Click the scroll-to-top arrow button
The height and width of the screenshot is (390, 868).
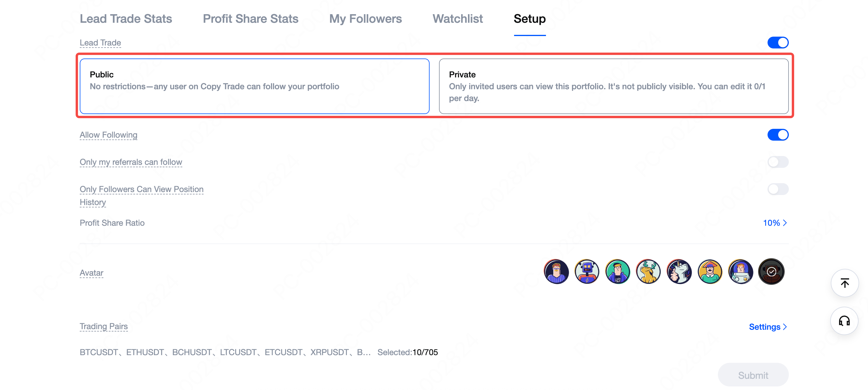click(x=844, y=283)
